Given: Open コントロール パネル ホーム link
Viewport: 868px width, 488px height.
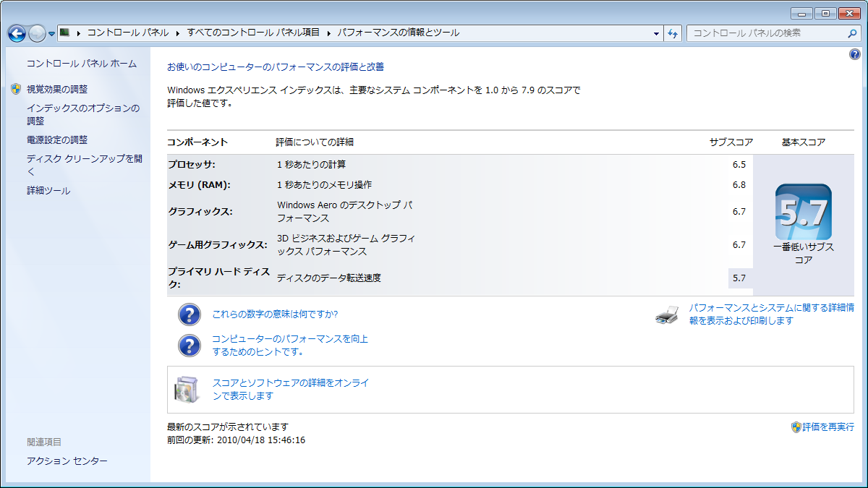Looking at the screenshot, I should click(81, 64).
